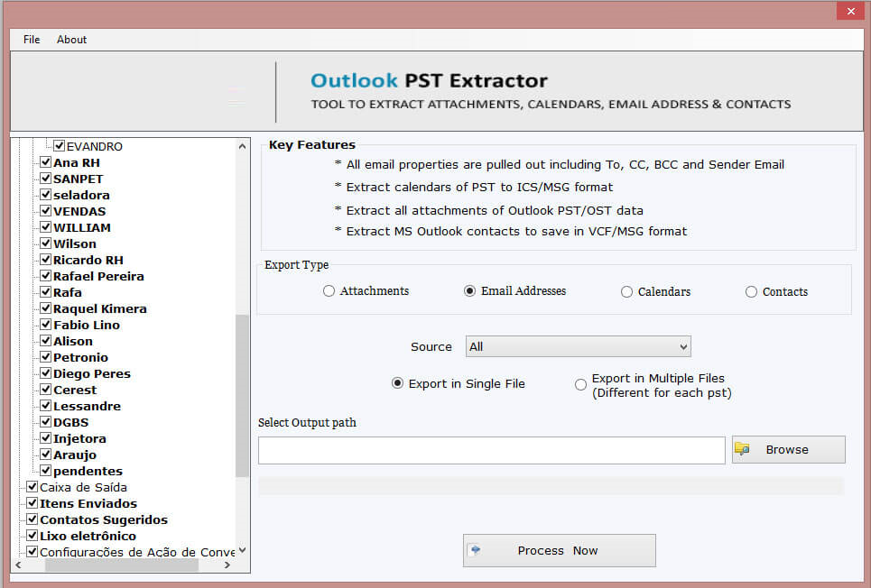Open the About menu
This screenshot has height=588, width=871.
71,40
